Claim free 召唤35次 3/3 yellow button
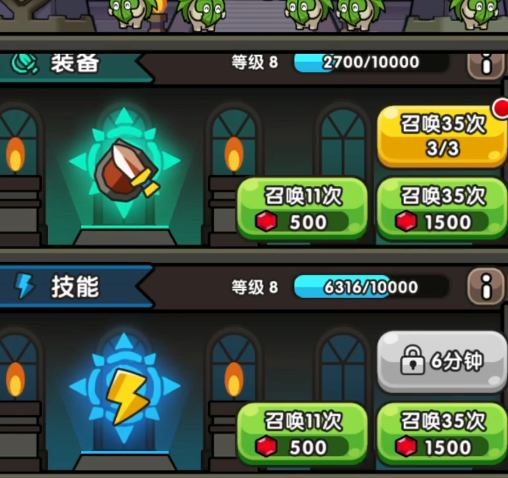Screen dimensions: 508x478 click(441, 136)
